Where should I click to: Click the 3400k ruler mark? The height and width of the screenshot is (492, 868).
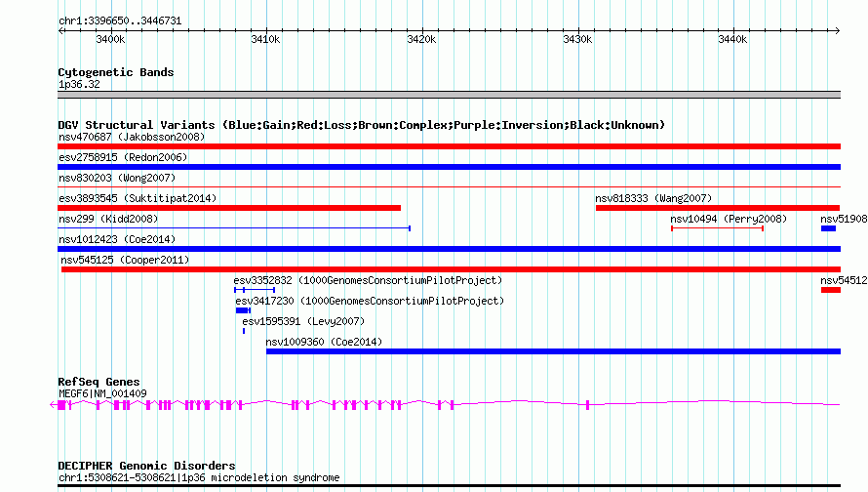coord(110,39)
